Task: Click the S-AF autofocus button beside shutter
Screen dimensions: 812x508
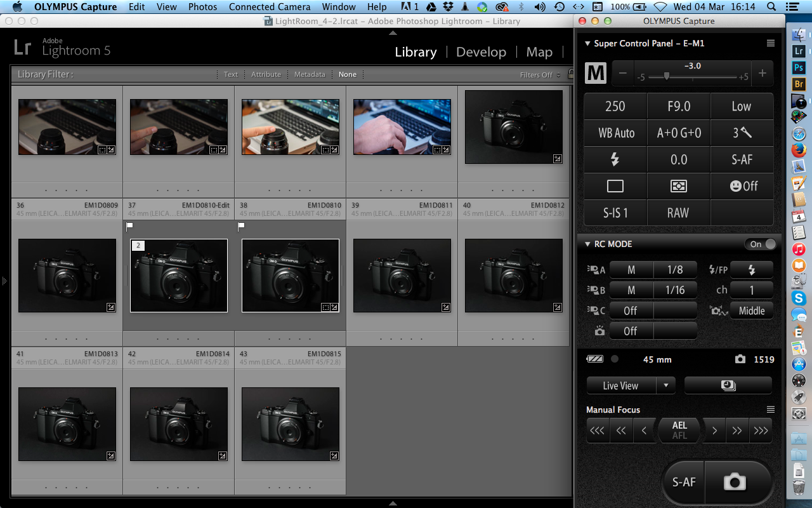Action: tap(684, 482)
